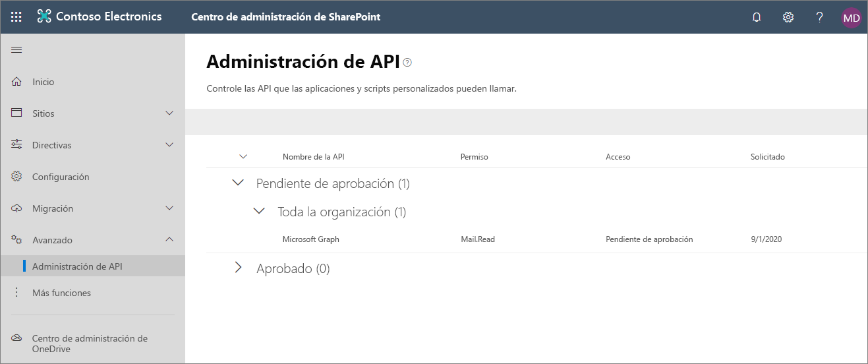Click the 9/1/2020 requested date
This screenshot has height=364, width=868.
tap(766, 239)
